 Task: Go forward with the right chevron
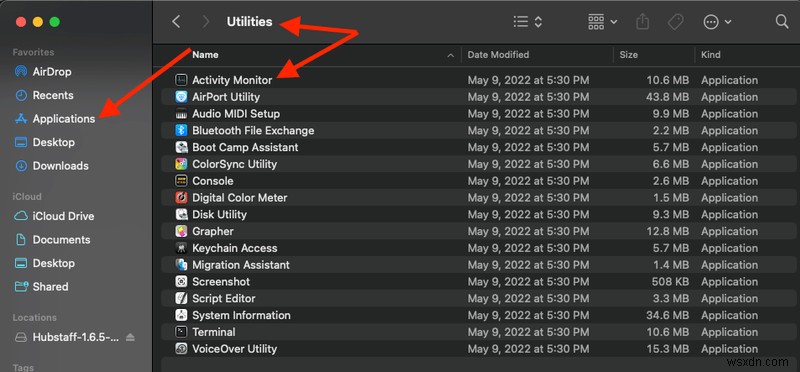(x=206, y=21)
